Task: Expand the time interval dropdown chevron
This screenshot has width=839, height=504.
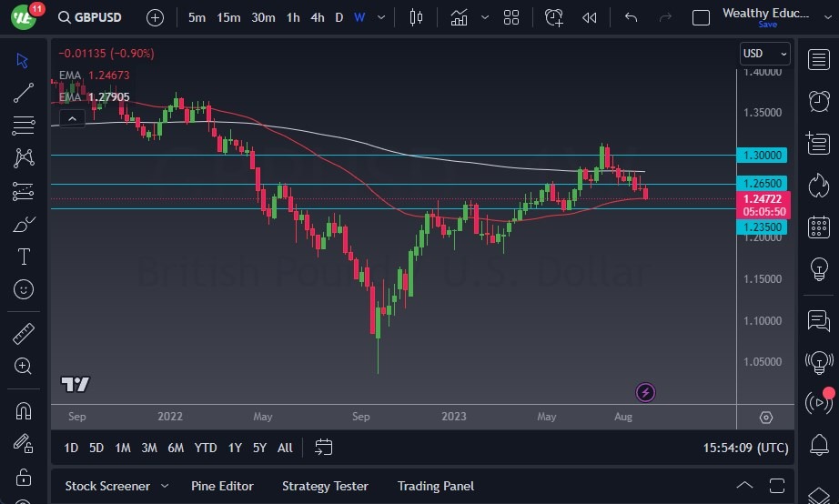Action: click(380, 17)
